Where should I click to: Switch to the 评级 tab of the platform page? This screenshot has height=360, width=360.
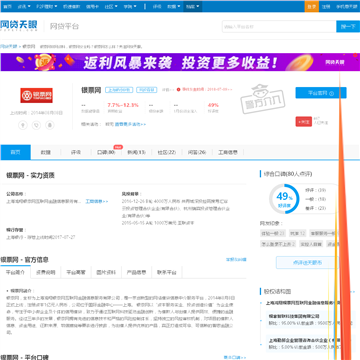pos(76,152)
